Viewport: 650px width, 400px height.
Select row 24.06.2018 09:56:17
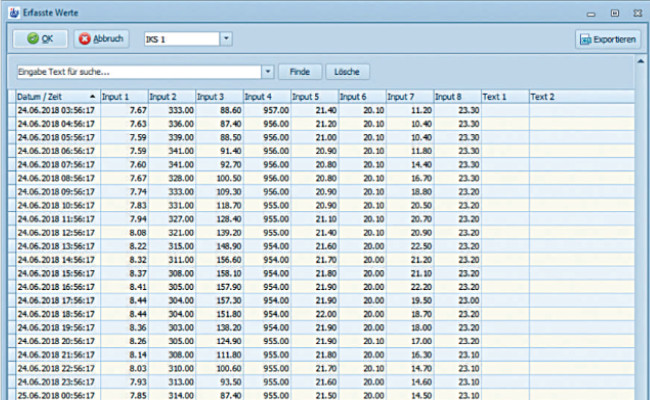(x=321, y=192)
